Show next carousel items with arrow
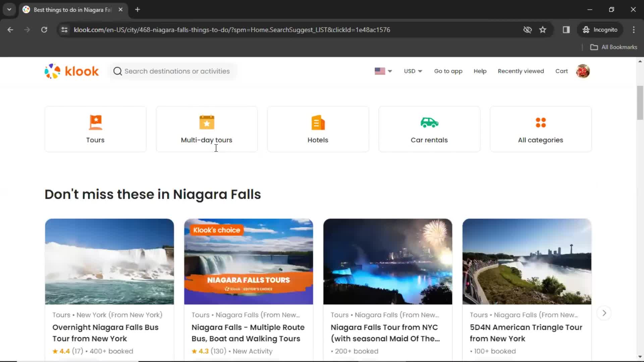Image resolution: width=644 pixels, height=362 pixels. tap(604, 313)
